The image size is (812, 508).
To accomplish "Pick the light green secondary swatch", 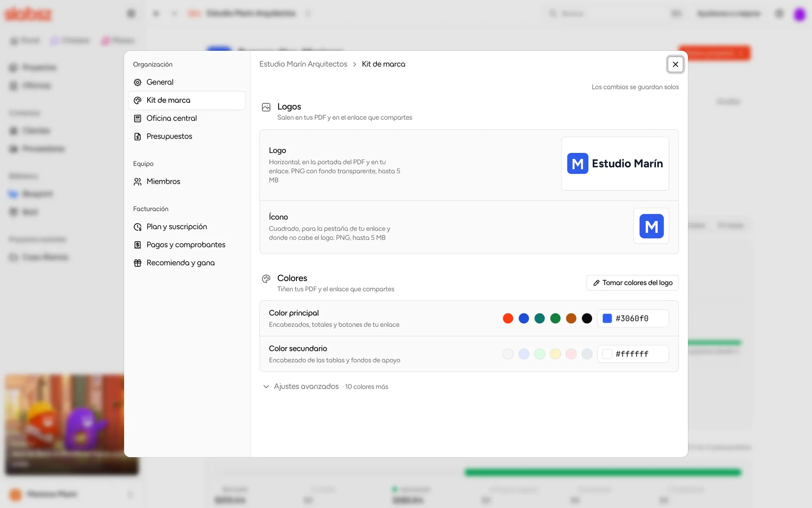I will click(540, 354).
